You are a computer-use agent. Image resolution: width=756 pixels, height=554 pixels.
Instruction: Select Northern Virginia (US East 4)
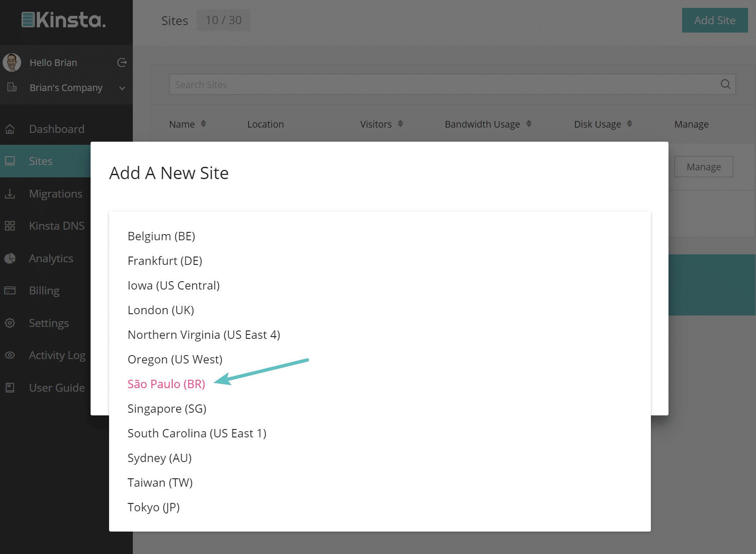click(204, 335)
